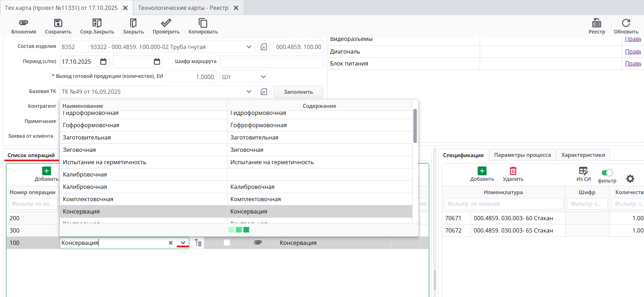Viewport: 644px width, 297px height.
Task: Open the Вложения attachments icon
Action: tap(23, 23)
